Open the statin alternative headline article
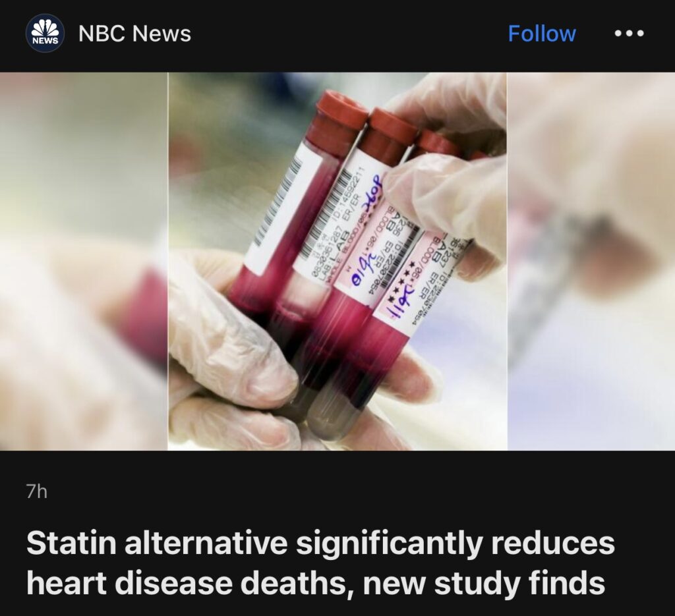This screenshot has height=616, width=675. (x=320, y=563)
